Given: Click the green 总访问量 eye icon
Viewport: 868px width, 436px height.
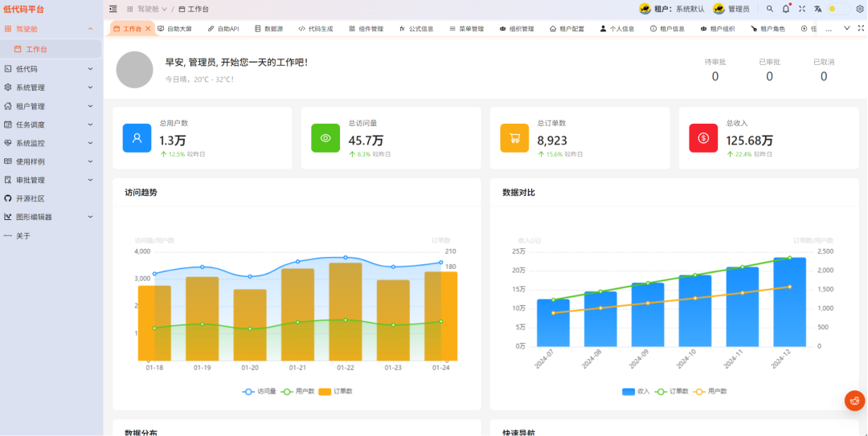Looking at the screenshot, I should 325,138.
